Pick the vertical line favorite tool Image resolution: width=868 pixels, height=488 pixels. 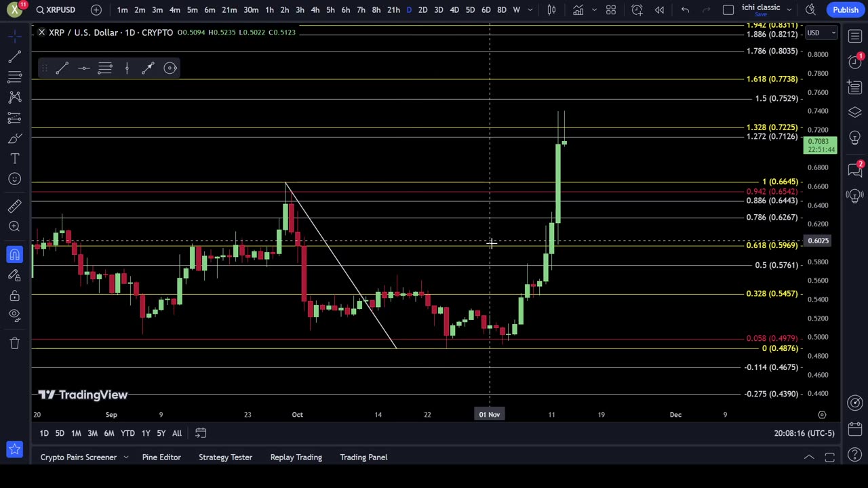pyautogui.click(x=127, y=68)
